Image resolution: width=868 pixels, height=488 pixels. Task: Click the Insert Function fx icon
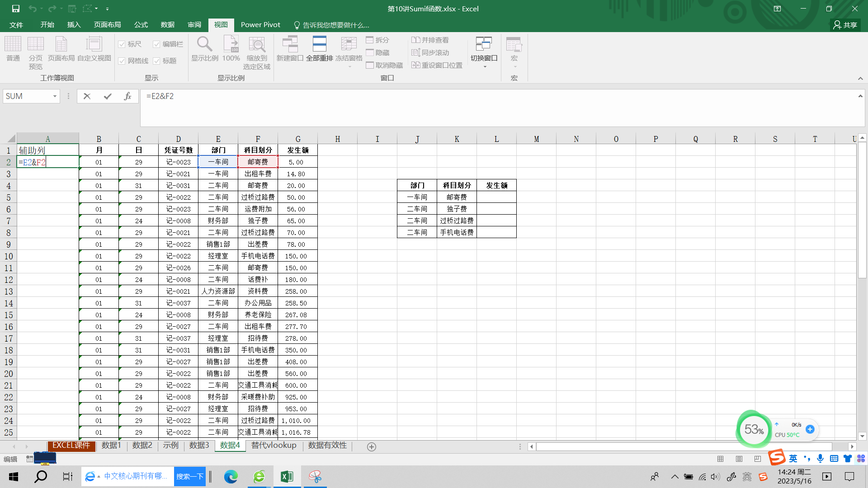click(128, 96)
